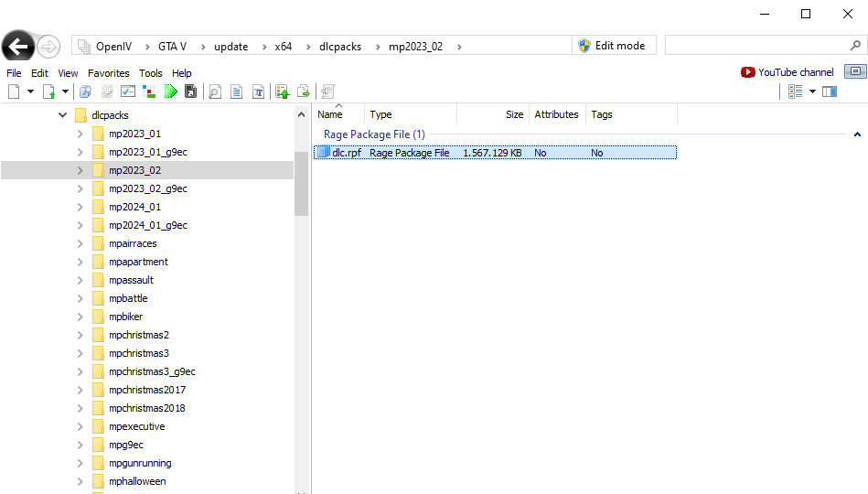Open the view mode dropdown arrow
868x494 pixels.
(812, 91)
